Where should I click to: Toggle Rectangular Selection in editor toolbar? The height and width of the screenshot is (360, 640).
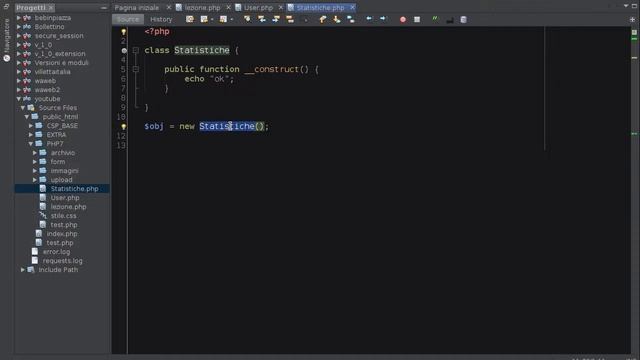[x=304, y=19]
